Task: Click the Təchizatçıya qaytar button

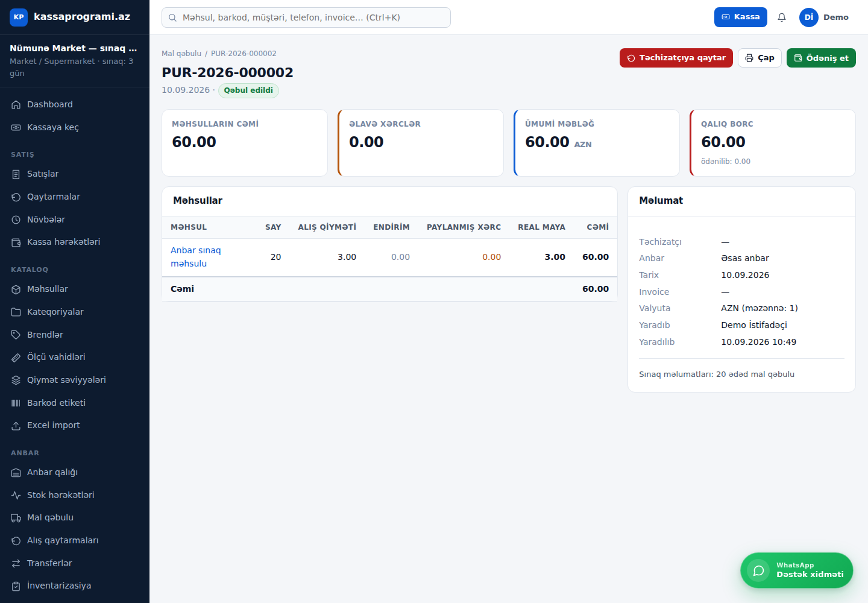Action: (676, 58)
